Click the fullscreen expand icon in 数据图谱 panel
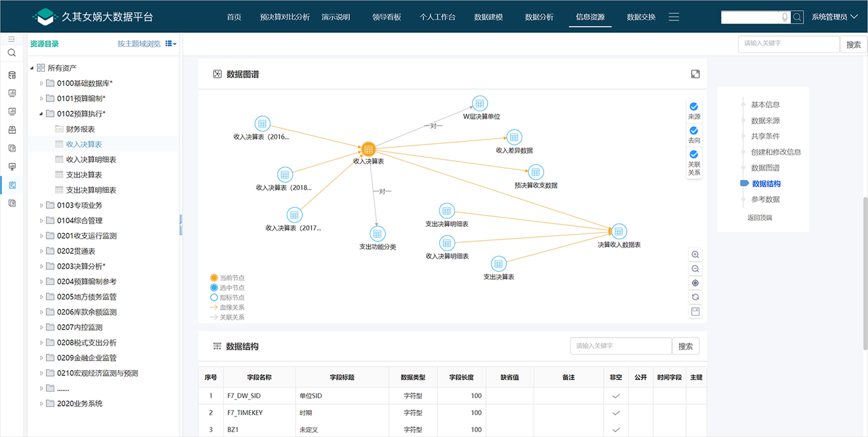Screen dimensions: 868x437 (x=695, y=74)
